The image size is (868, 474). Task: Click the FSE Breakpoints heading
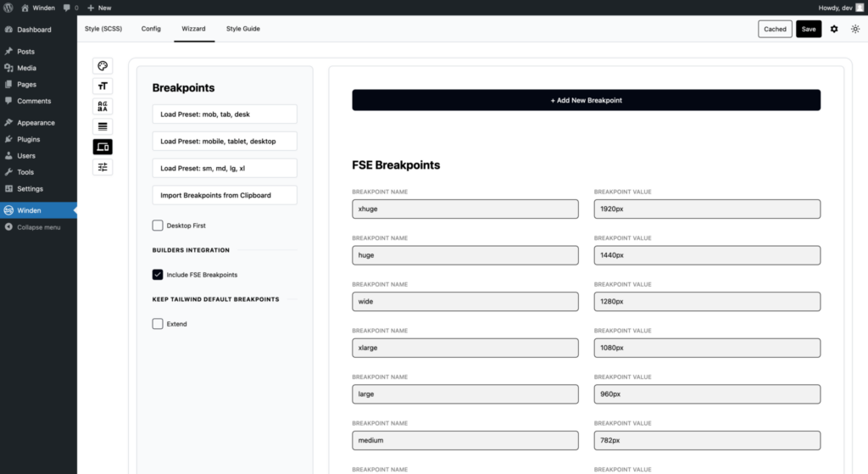tap(396, 165)
